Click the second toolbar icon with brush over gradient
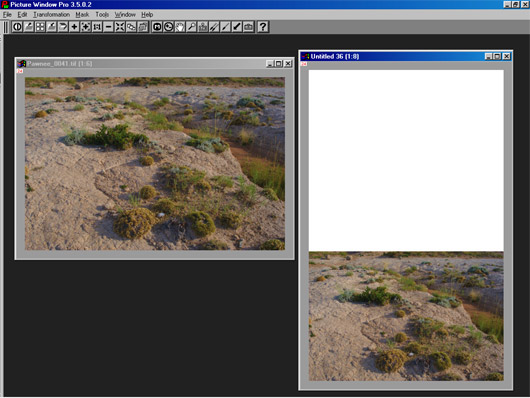The height and width of the screenshot is (398, 530). pos(28,27)
